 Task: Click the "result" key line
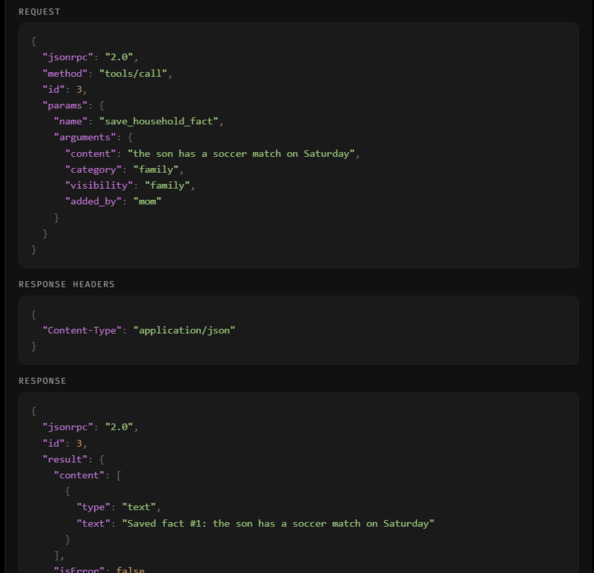click(x=73, y=459)
